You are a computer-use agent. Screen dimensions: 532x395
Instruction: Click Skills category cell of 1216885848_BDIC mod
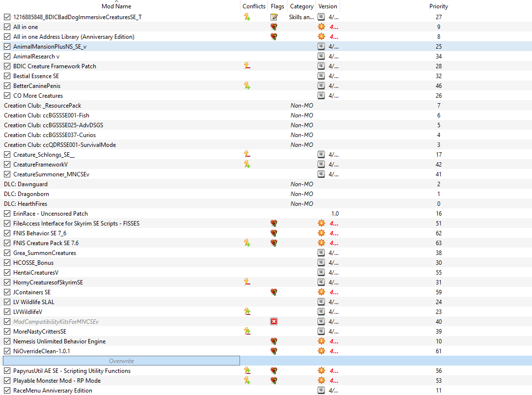[x=302, y=17]
